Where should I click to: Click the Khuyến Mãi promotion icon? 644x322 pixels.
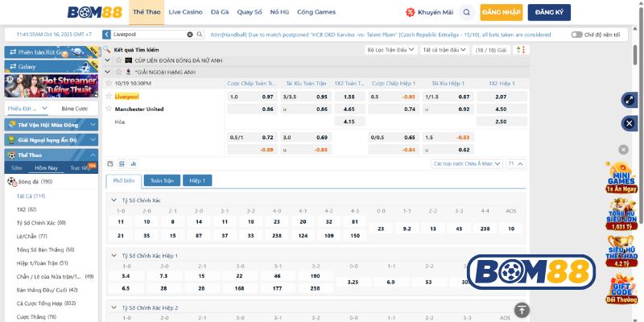(410, 12)
